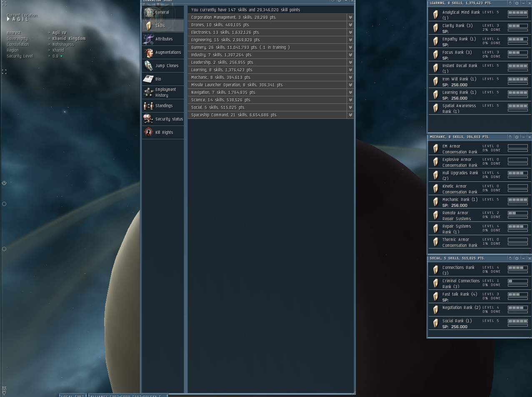
Task: Open the Jump Clones tab
Action: coord(162,65)
